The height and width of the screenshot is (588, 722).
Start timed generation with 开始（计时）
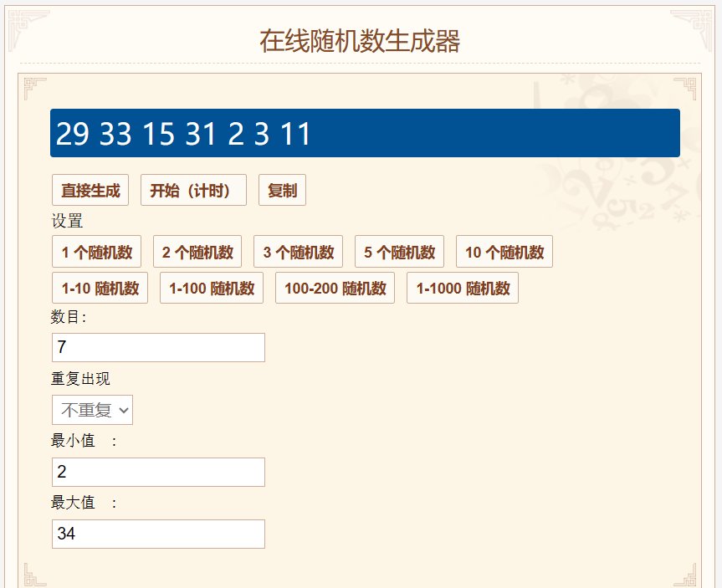pyautogui.click(x=193, y=190)
